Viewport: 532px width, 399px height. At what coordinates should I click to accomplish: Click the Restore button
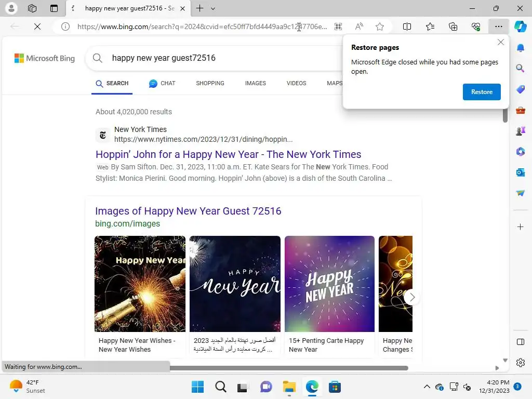point(482,92)
